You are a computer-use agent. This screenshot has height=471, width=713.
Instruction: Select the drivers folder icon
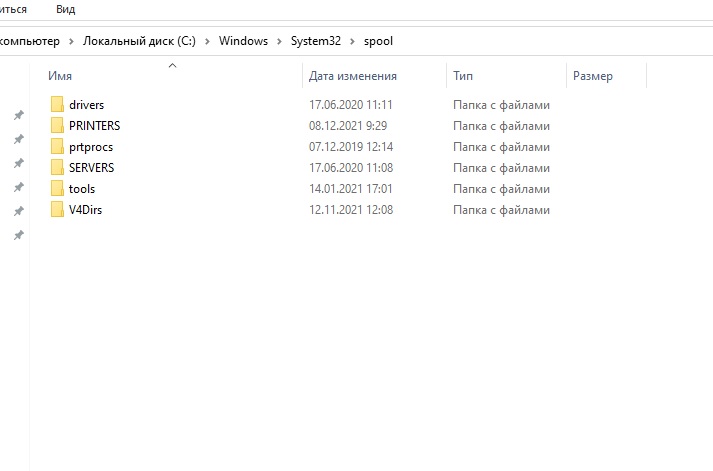coord(57,104)
